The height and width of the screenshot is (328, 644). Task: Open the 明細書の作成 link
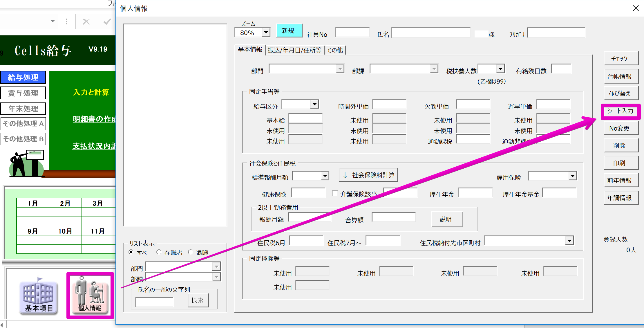pyautogui.click(x=94, y=119)
